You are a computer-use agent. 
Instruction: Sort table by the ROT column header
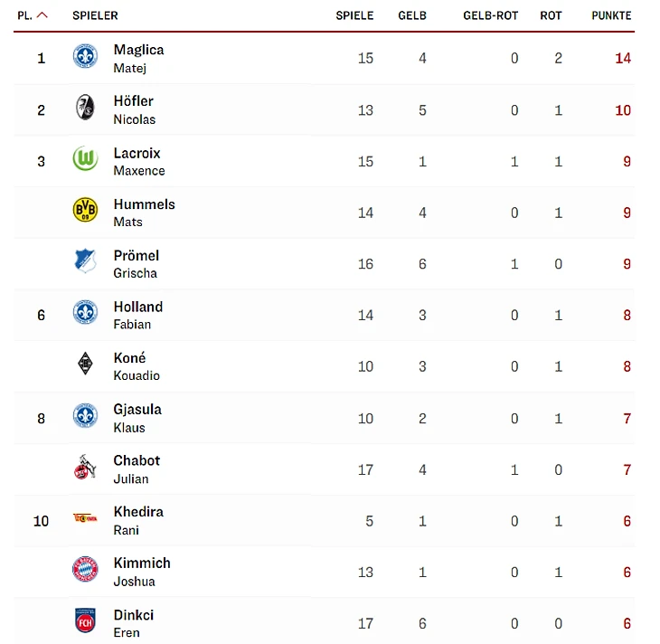tap(551, 15)
